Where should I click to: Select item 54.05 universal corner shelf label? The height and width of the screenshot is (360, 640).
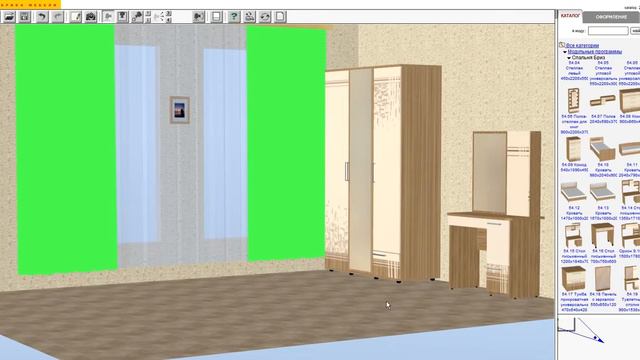coord(603,73)
